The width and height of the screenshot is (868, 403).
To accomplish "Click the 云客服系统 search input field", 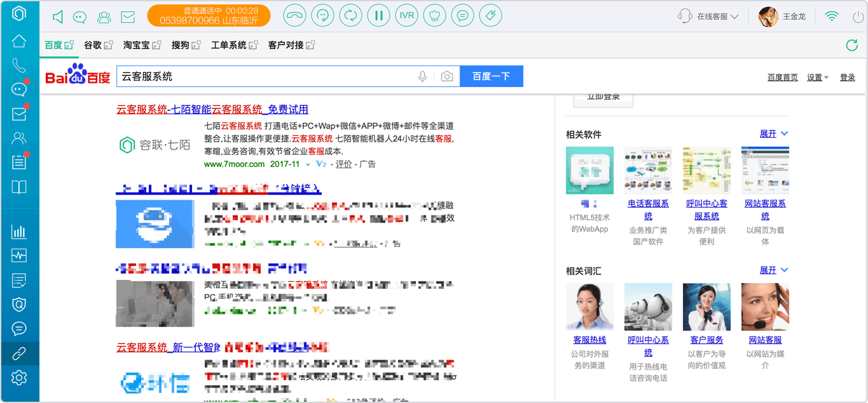I will (x=264, y=77).
